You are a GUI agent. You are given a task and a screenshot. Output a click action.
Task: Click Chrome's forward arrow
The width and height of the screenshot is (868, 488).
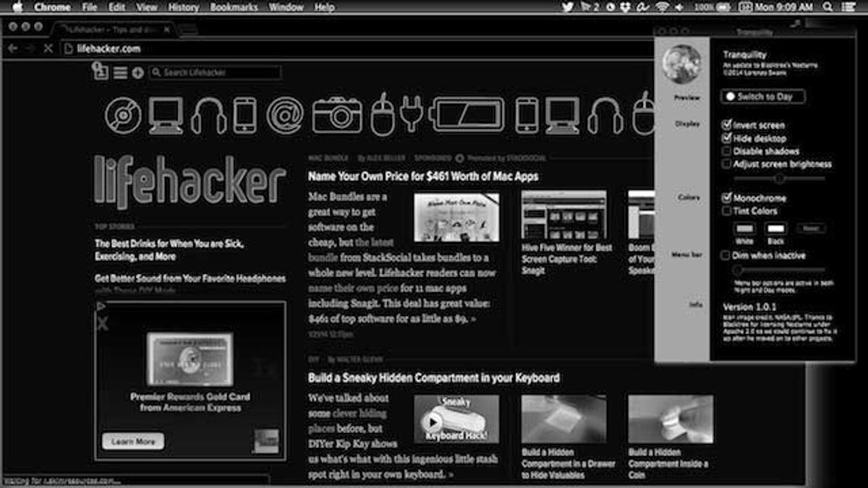coord(30,48)
